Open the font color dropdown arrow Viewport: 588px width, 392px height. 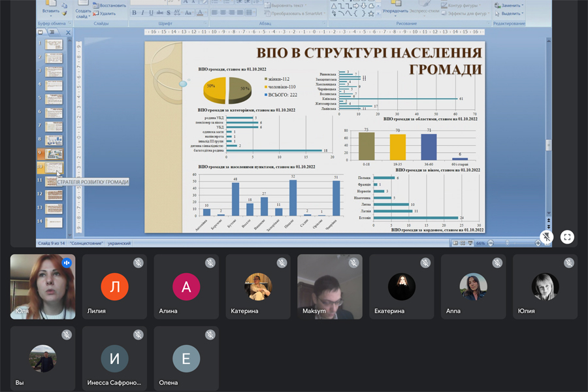coord(206,12)
